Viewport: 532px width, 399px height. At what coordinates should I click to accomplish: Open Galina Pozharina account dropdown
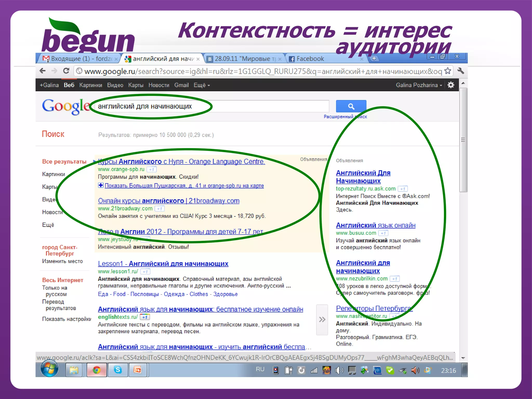click(x=419, y=85)
